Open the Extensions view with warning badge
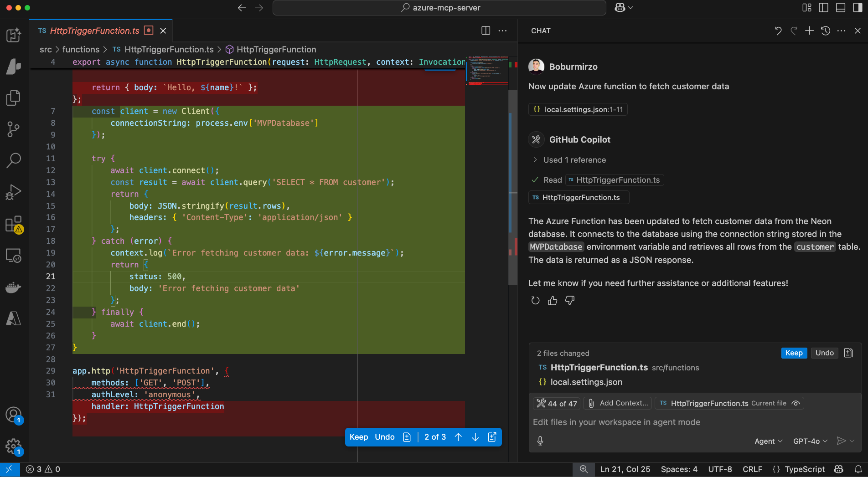 (x=14, y=225)
